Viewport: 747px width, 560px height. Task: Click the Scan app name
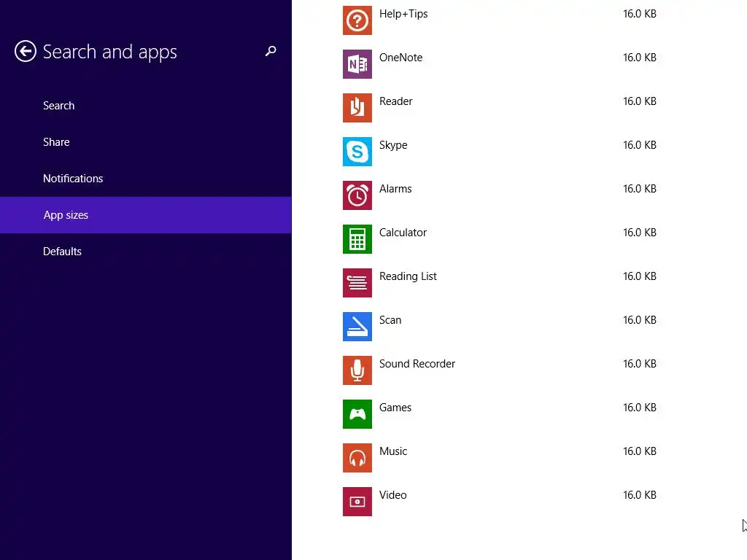390,320
